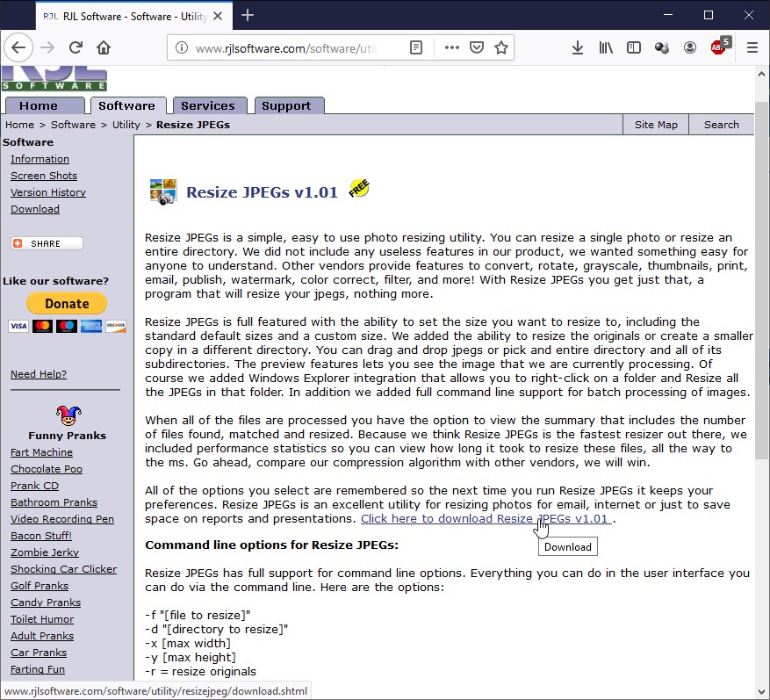
Task: Open the Firefox hamburger menu
Action: pyautogui.click(x=752, y=47)
